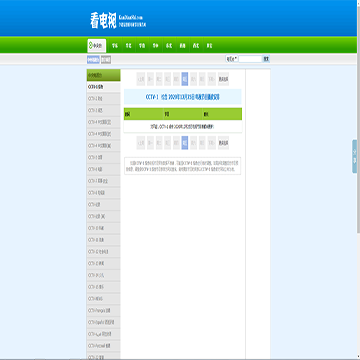Viewport: 360px width, 360px height.
Task: Click the 看电视 site logo
Action: pos(103,21)
